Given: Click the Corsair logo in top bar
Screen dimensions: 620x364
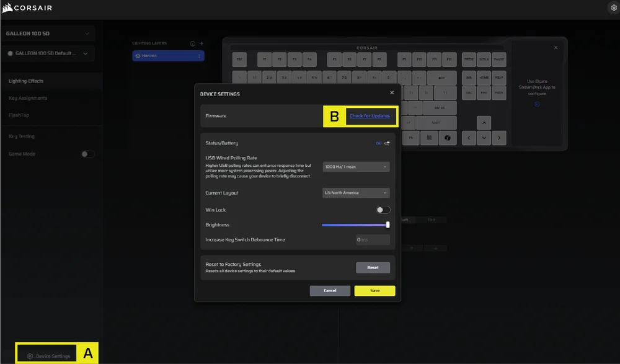Looking at the screenshot, I should tap(27, 8).
